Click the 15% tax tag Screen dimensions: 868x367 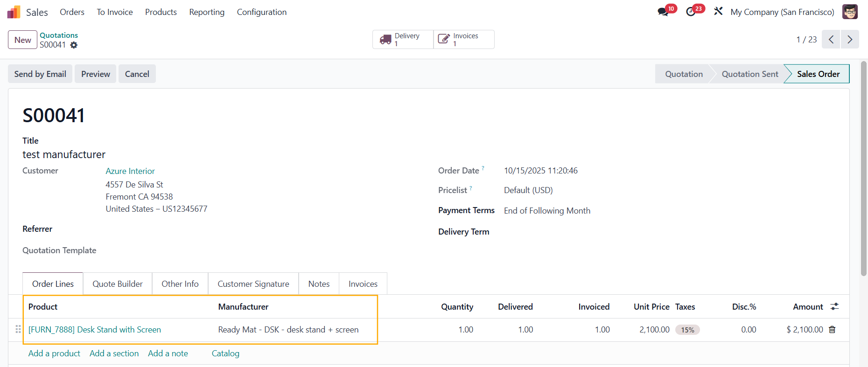[x=687, y=330]
